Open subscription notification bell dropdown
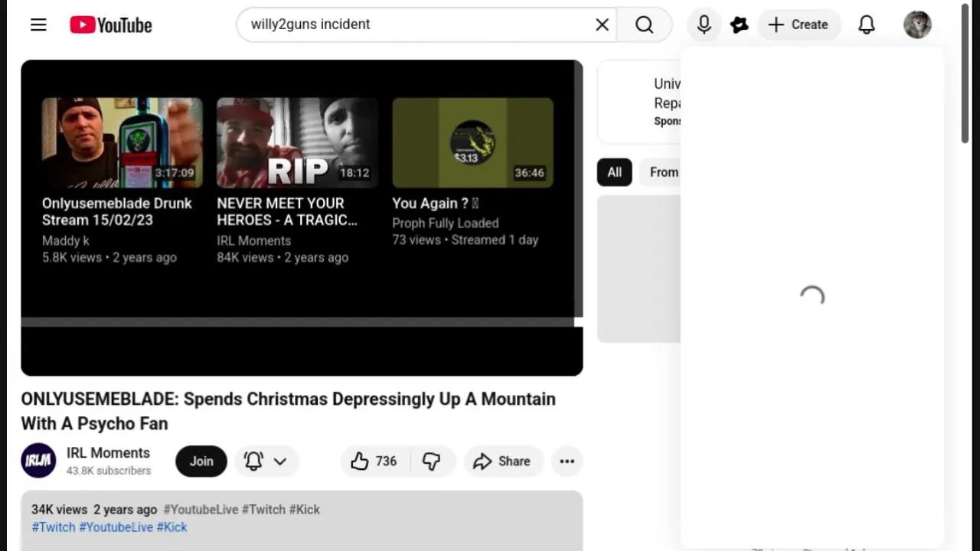This screenshot has height=551, width=980. pyautogui.click(x=266, y=461)
